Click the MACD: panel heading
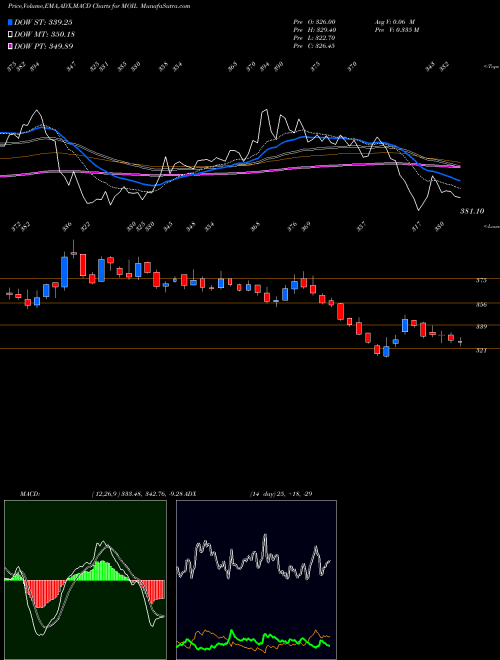This screenshot has width=500, height=660. point(29,493)
